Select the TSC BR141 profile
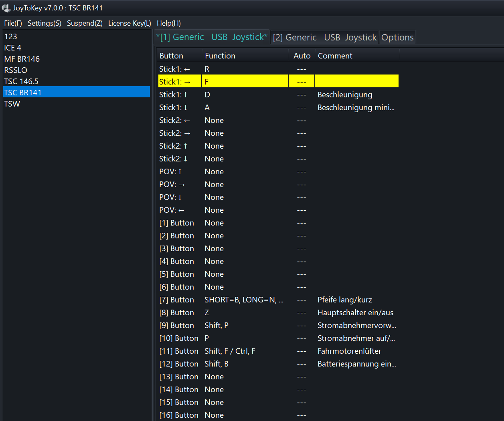The height and width of the screenshot is (421, 504). [x=76, y=93]
